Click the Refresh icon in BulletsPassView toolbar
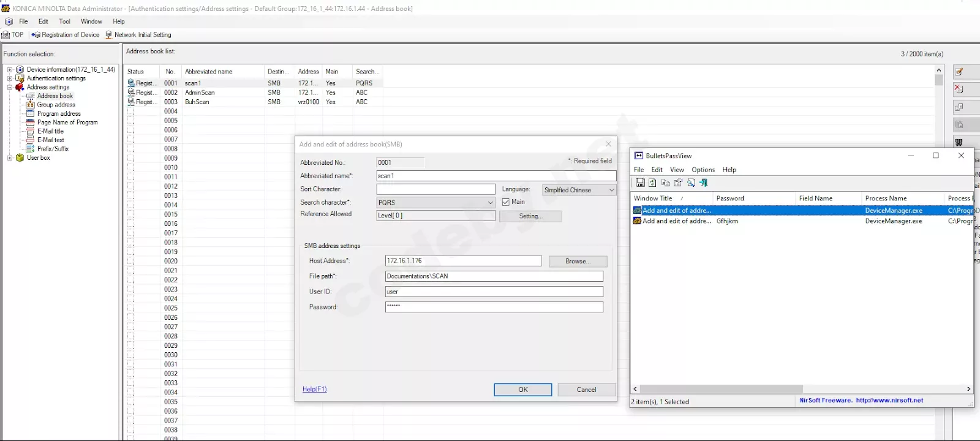The height and width of the screenshot is (441, 980). pos(653,183)
